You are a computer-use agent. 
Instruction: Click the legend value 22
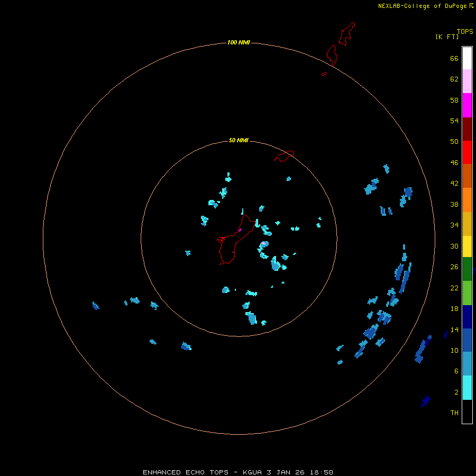454,288
